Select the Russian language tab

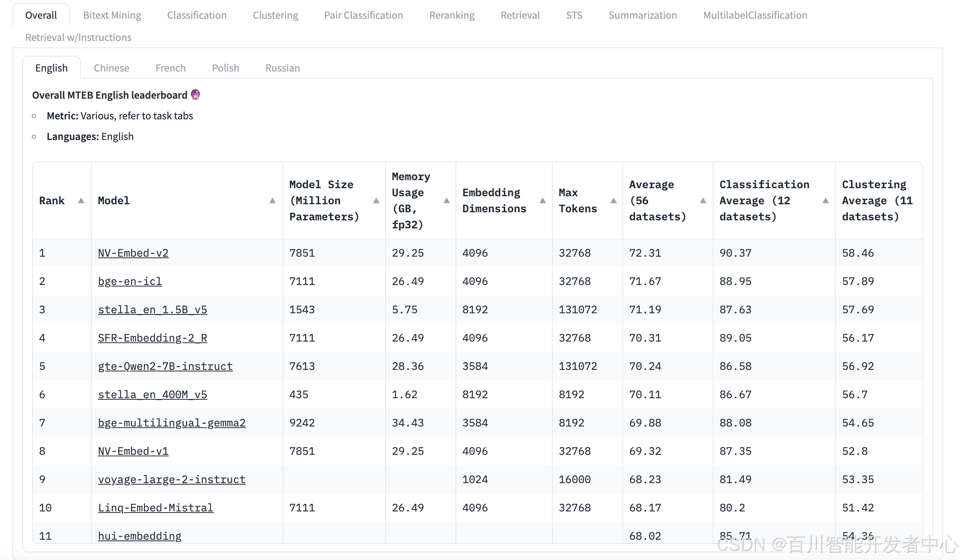[x=282, y=68]
